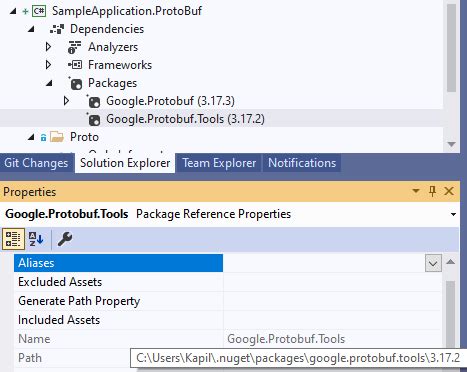
Task: Switch to the Team Explorer tab
Action: coord(219,163)
